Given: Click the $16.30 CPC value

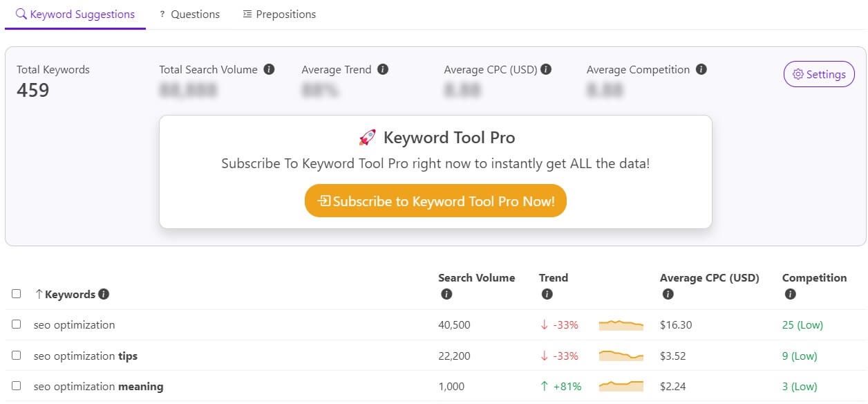Looking at the screenshot, I should tap(676, 324).
